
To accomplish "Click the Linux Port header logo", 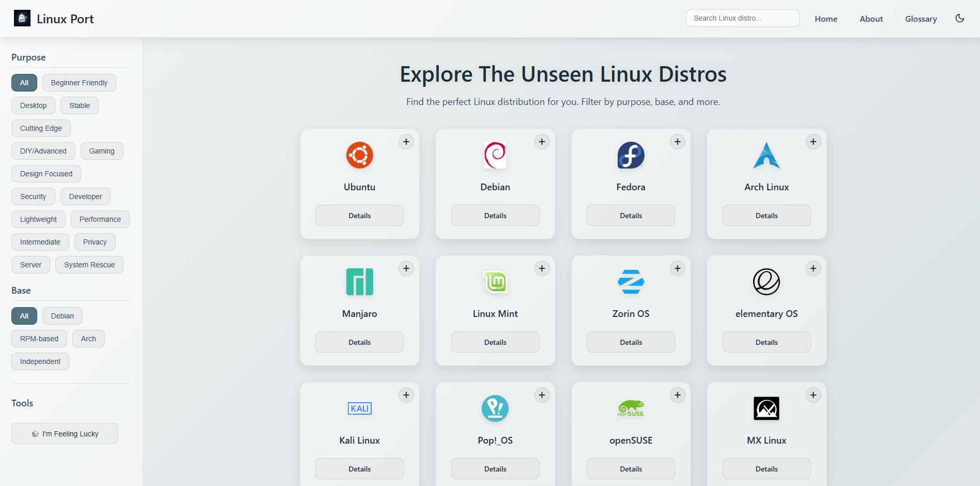I will coord(22,18).
